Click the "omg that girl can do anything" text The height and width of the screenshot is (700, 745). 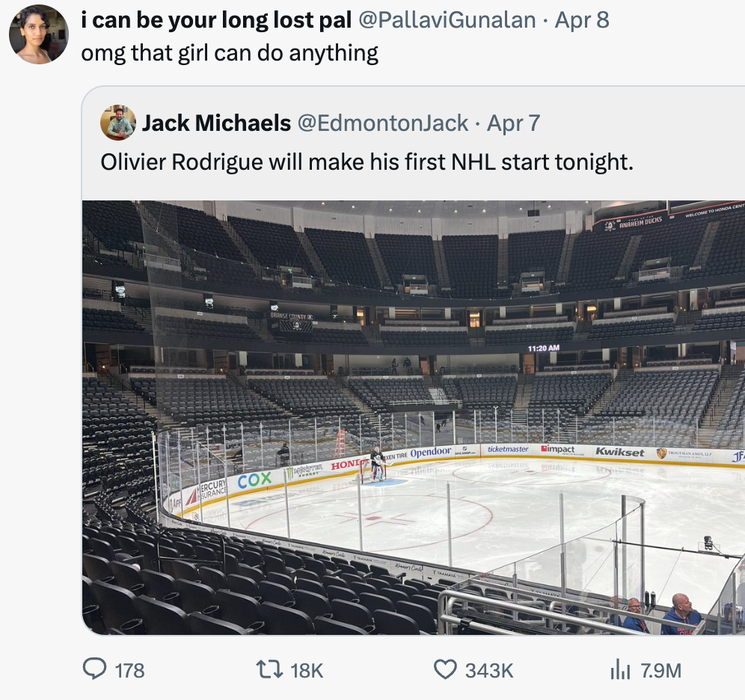[x=230, y=53]
